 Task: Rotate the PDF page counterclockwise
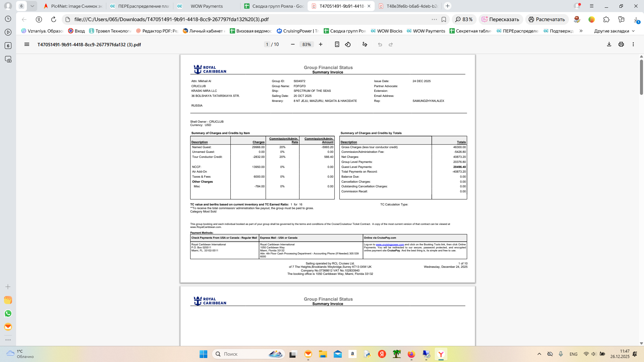[x=348, y=44]
